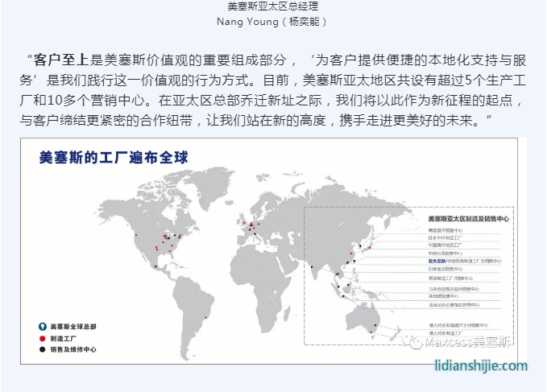Click the name Nang Young（杨奕能）
Screen dimensions: 547x392
click(272, 22)
